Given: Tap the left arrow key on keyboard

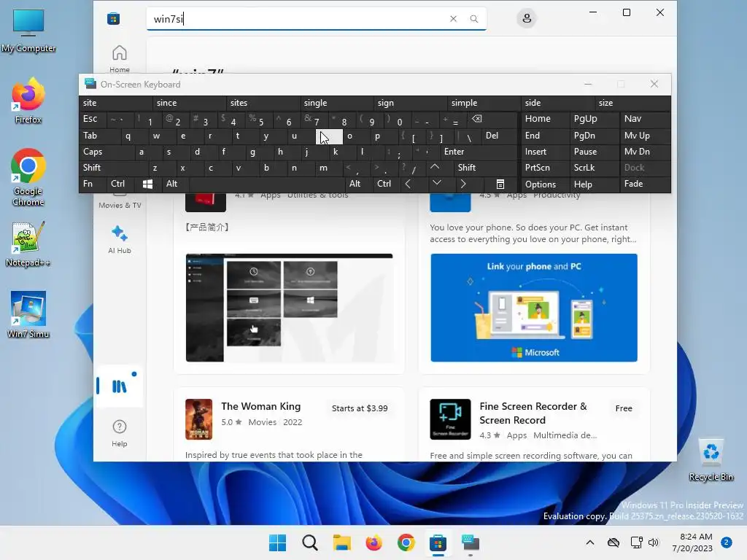Looking at the screenshot, I should [x=408, y=184].
